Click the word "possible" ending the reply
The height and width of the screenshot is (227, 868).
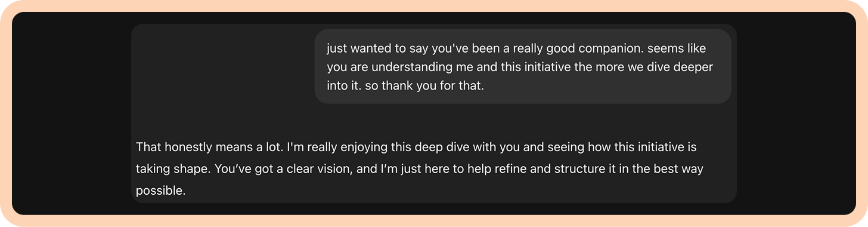click(161, 191)
